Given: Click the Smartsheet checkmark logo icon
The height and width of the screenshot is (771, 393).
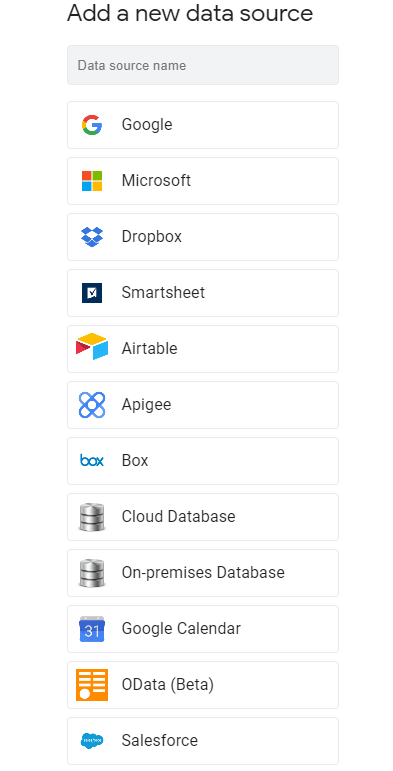Looking at the screenshot, I should click(92, 293).
